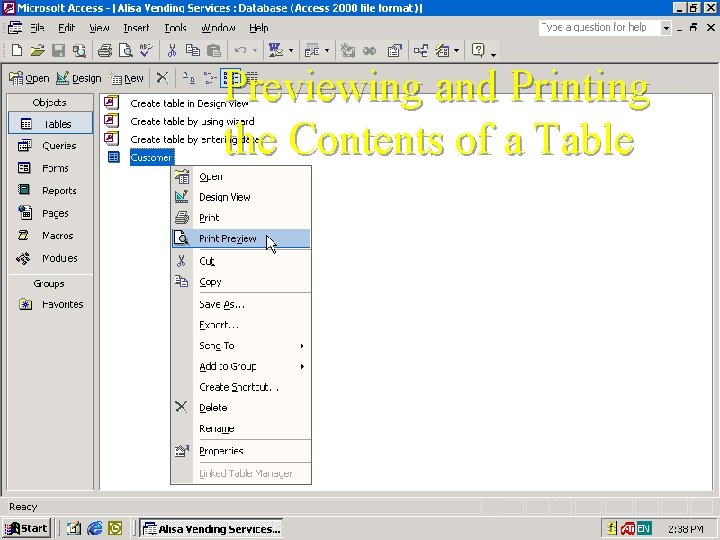Click the Microsoft Access Help icon

478,50
